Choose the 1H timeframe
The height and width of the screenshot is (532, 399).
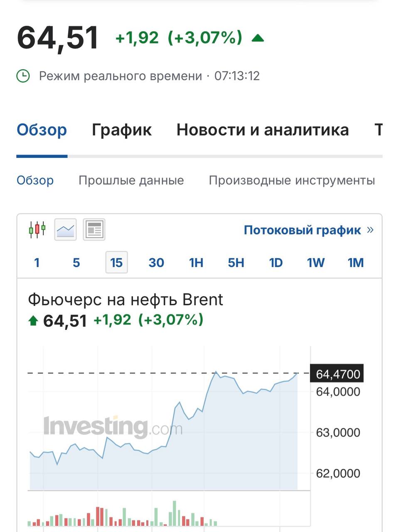click(x=196, y=263)
